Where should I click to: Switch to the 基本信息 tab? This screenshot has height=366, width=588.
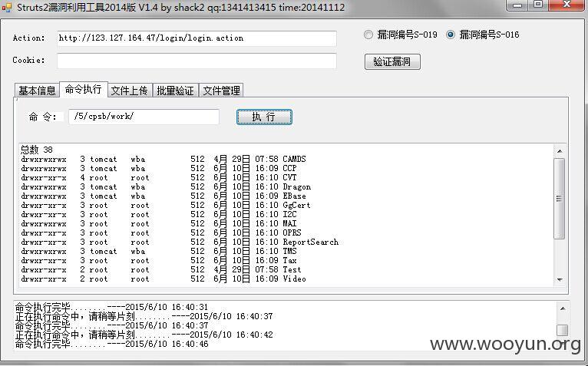(x=37, y=91)
